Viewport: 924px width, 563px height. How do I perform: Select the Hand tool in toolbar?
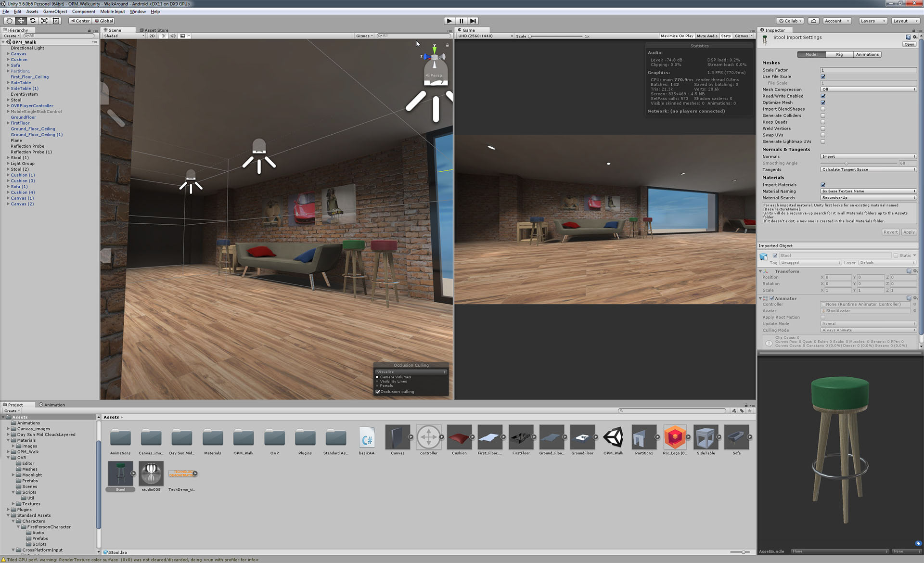9,21
